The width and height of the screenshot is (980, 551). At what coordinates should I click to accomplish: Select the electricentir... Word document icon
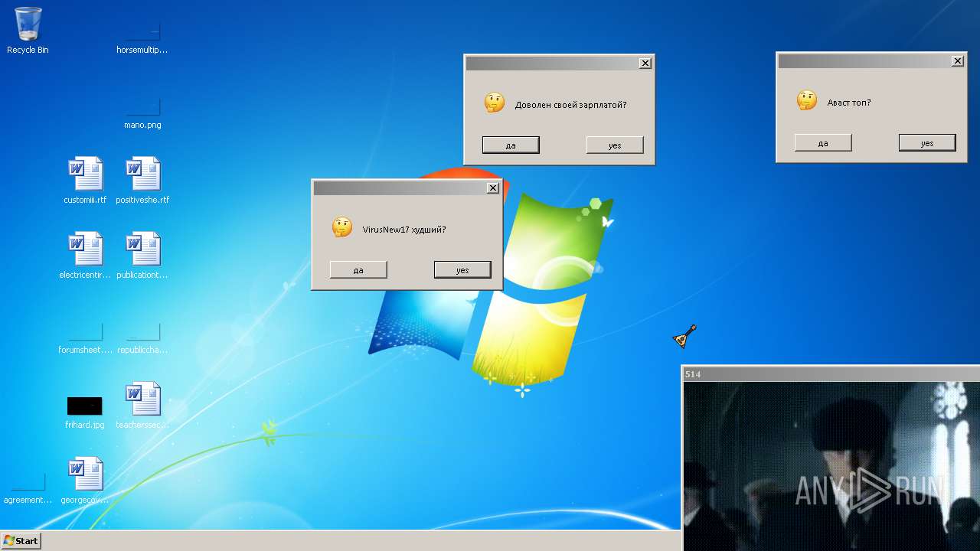[x=85, y=256]
